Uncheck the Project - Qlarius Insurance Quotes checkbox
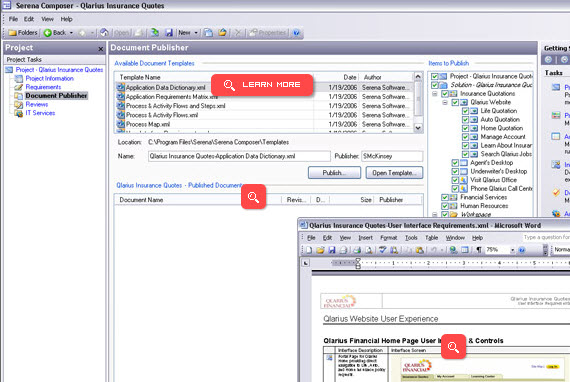The height and width of the screenshot is (382, 570). pos(434,76)
